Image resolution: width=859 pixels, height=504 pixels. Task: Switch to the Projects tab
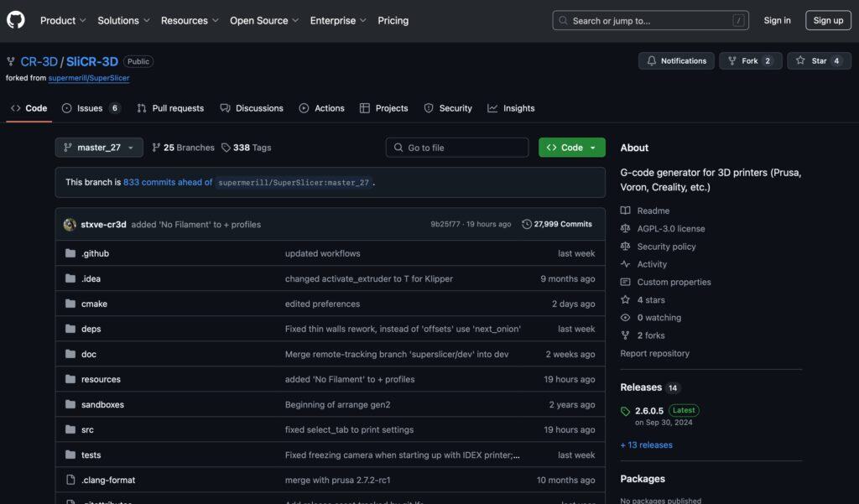coord(383,108)
